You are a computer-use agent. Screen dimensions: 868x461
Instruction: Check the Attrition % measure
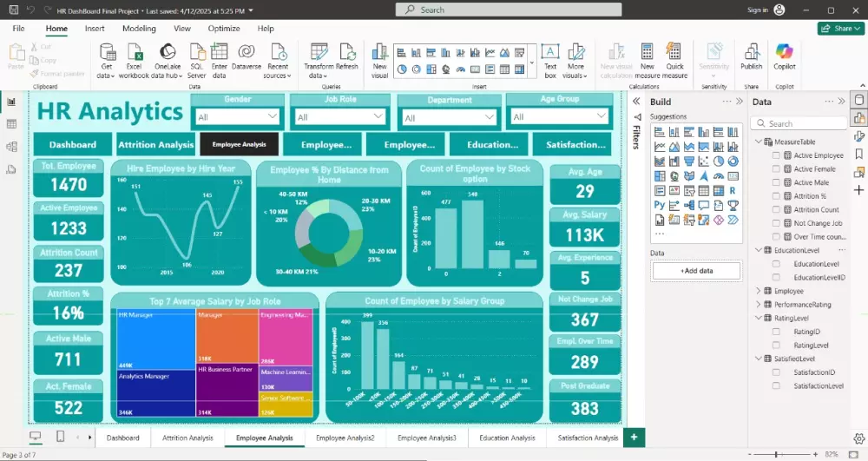[x=776, y=196]
